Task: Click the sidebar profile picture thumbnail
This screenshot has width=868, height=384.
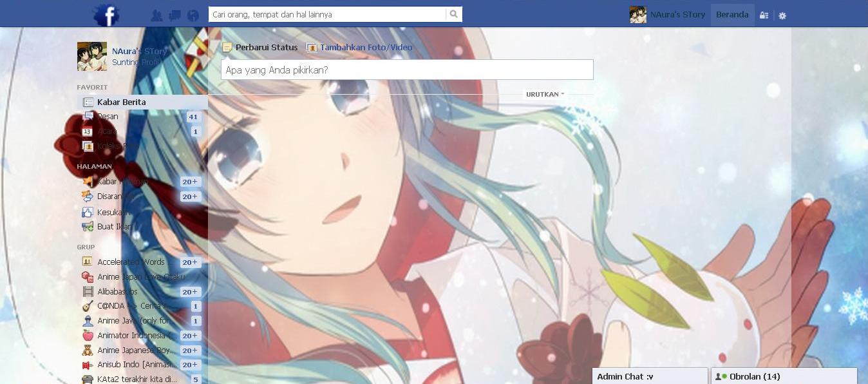Action: coord(92,57)
